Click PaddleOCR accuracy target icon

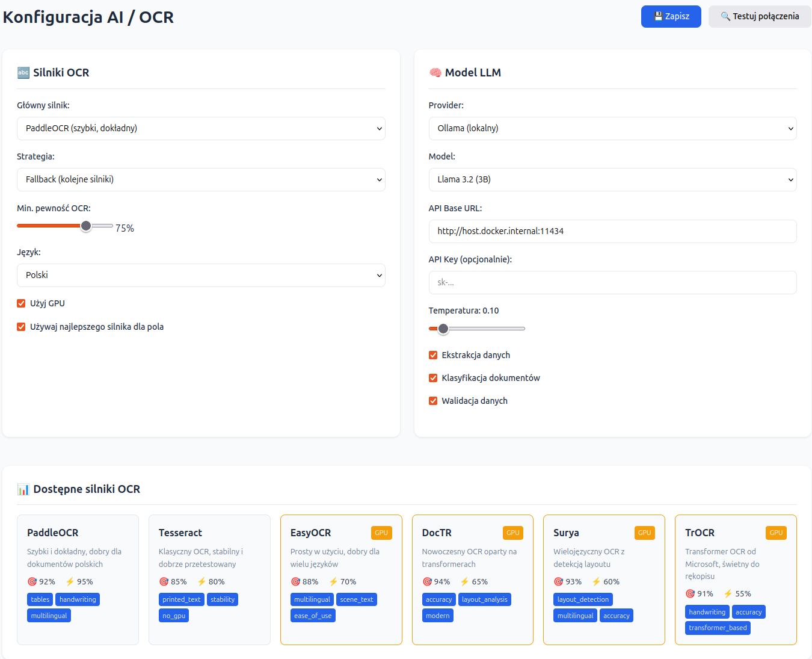click(x=32, y=581)
